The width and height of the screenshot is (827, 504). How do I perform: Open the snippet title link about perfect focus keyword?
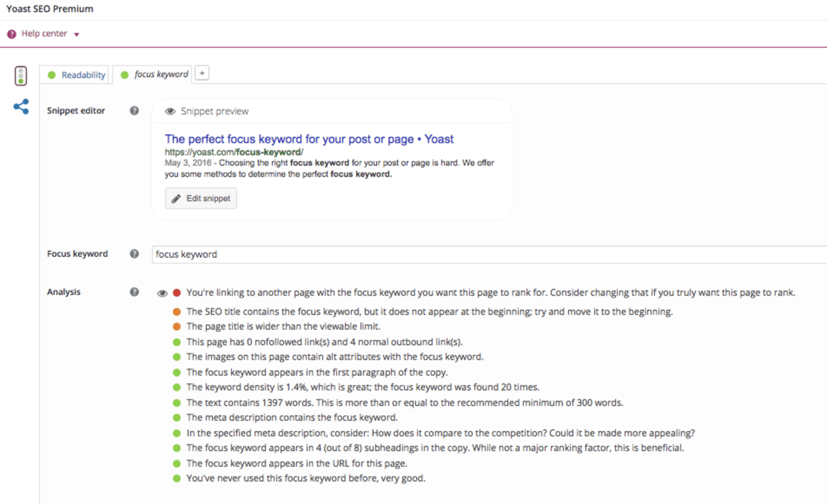pyautogui.click(x=309, y=139)
